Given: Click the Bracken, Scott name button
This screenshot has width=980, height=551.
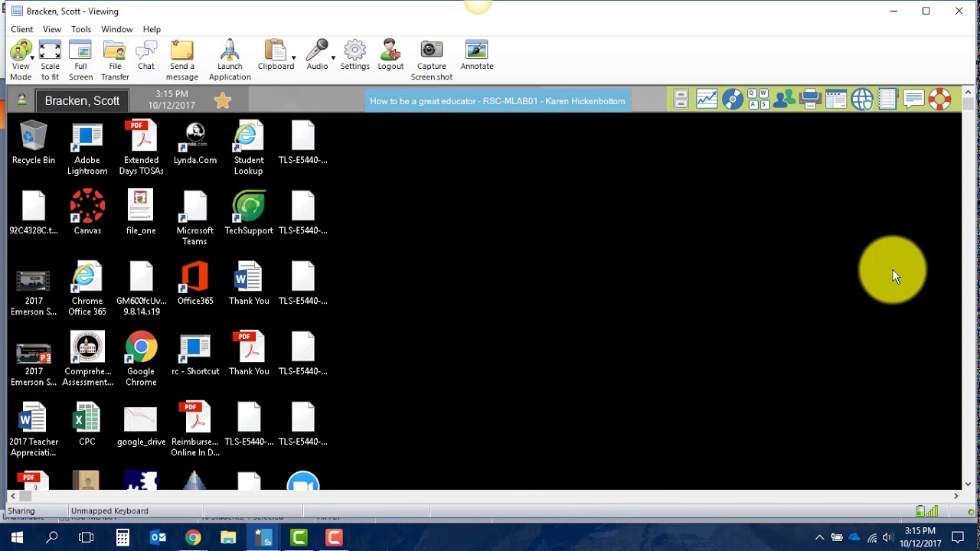Looking at the screenshot, I should [x=82, y=100].
